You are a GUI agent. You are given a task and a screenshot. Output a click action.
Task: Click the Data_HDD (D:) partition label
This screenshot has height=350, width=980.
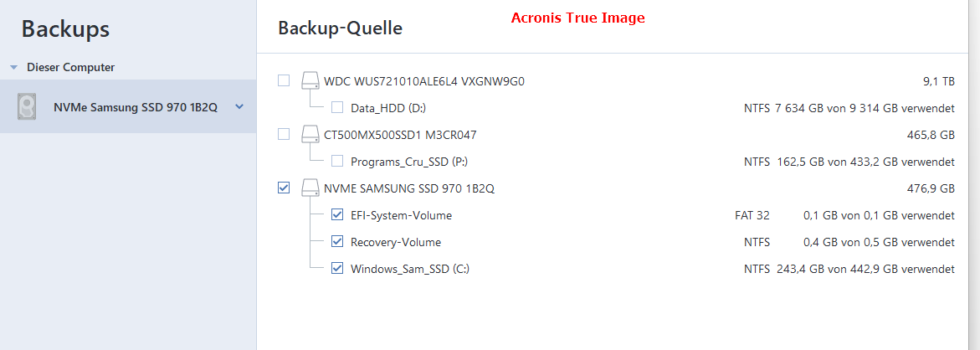[388, 107]
